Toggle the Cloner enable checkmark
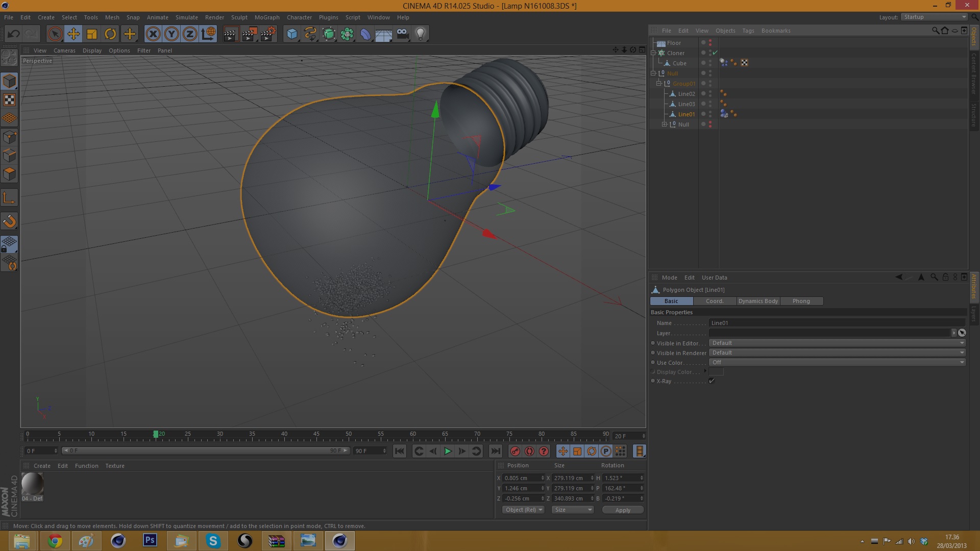This screenshot has height=551, width=980. pyautogui.click(x=715, y=53)
